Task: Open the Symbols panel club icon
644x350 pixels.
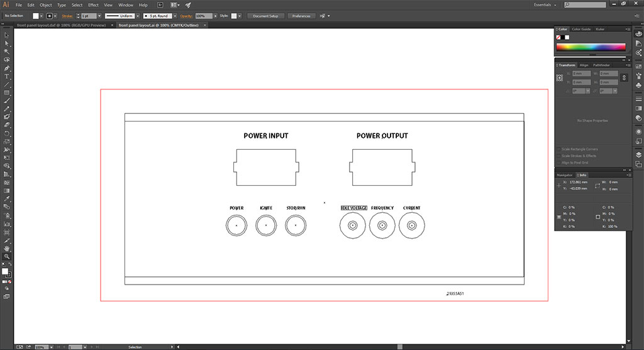Action: click(639, 85)
